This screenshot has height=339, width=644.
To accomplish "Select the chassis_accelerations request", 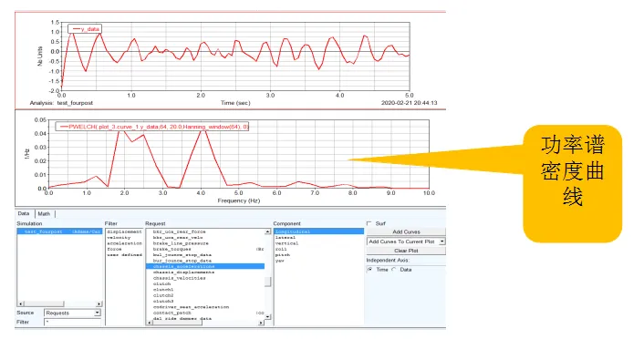I will [205, 266].
